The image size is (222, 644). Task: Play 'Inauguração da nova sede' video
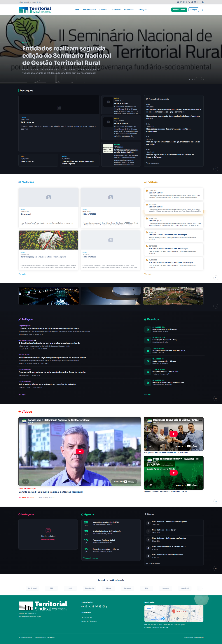(x=174, y=434)
